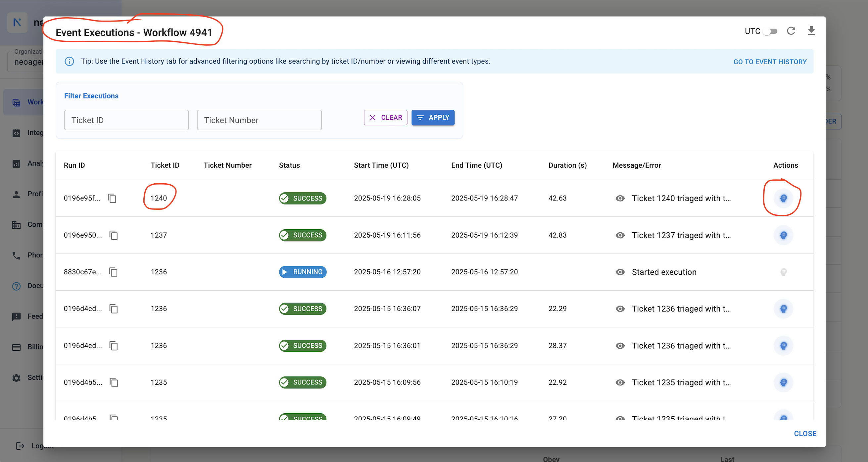Click the Start Time (UTC) column header
The height and width of the screenshot is (462, 868).
click(x=381, y=165)
